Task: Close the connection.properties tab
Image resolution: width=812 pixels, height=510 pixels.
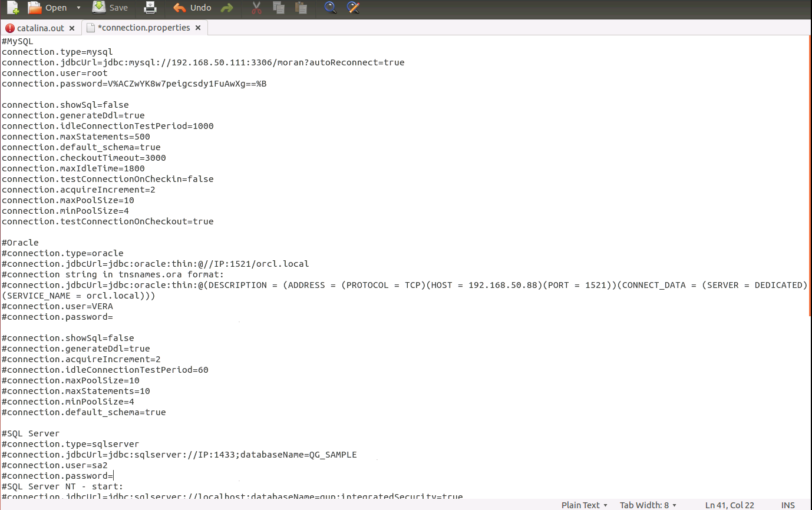Action: pos(198,28)
